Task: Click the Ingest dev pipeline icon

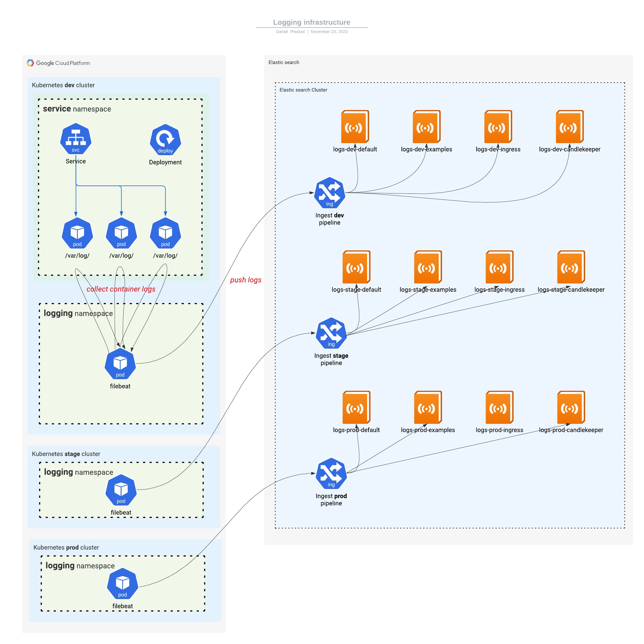Action: (329, 193)
